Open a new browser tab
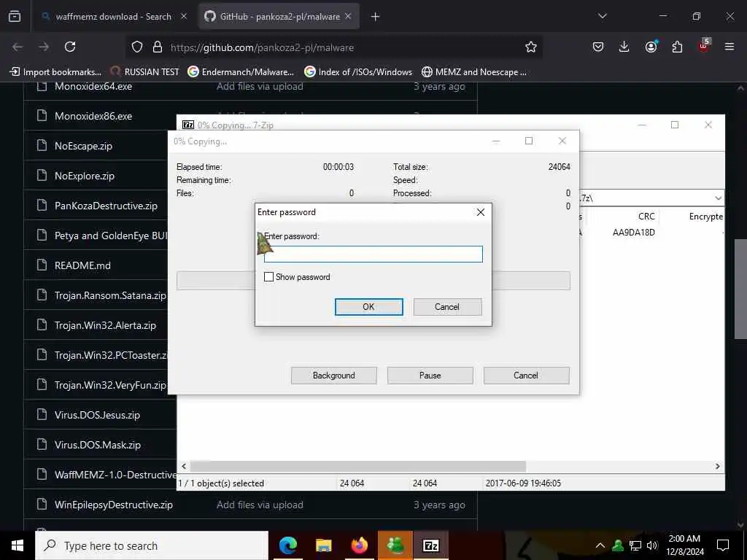Screen dimensions: 747x560 coord(376,17)
